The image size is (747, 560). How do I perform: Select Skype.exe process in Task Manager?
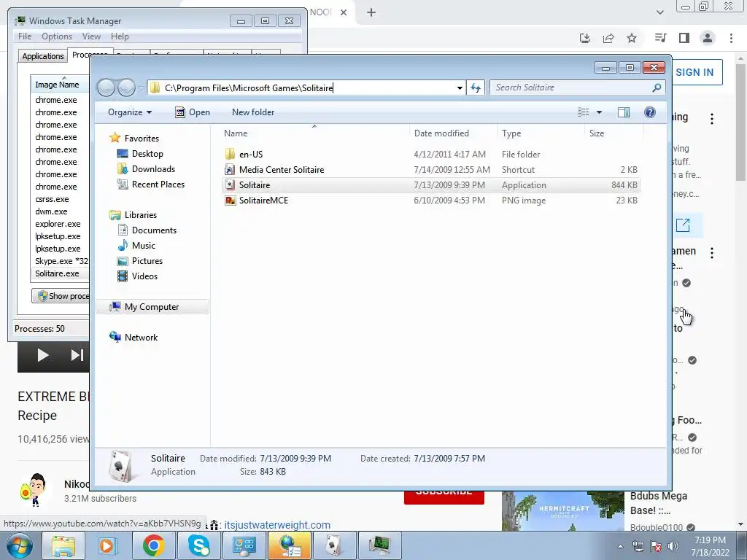[61, 261]
